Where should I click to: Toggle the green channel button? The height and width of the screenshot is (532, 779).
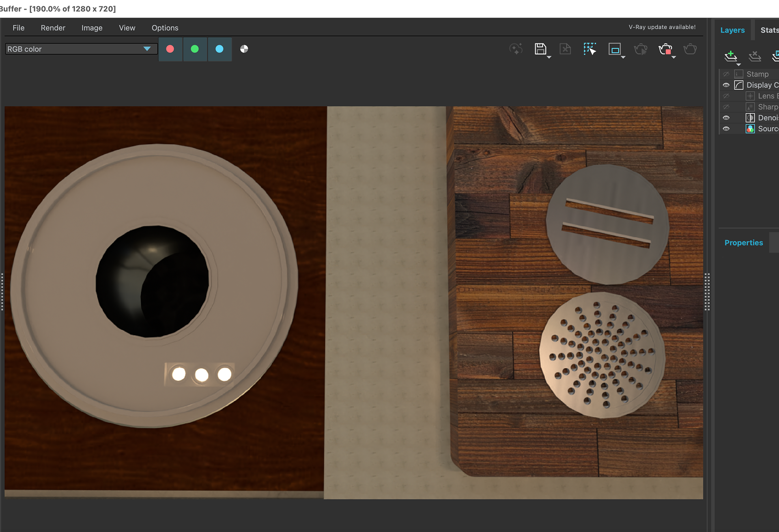click(x=195, y=49)
